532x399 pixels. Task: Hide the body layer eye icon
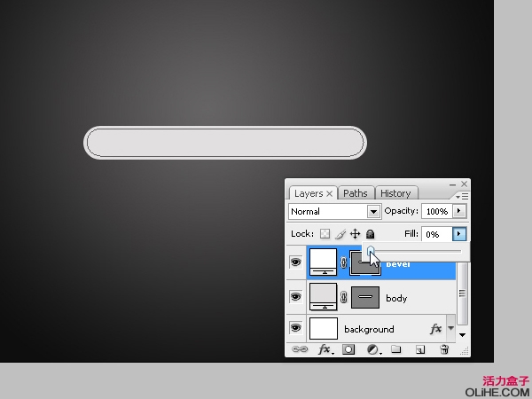click(x=295, y=297)
